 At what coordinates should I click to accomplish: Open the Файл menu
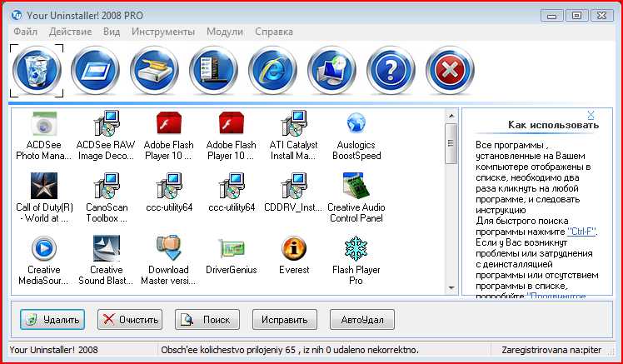click(26, 32)
